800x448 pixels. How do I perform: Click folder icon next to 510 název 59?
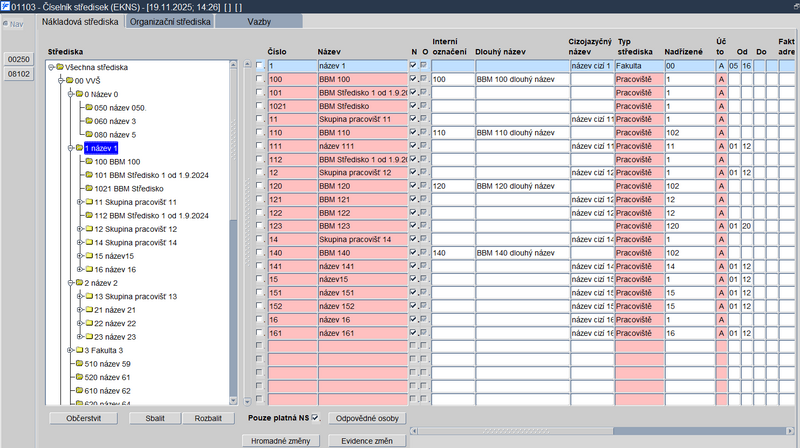tap(80, 364)
